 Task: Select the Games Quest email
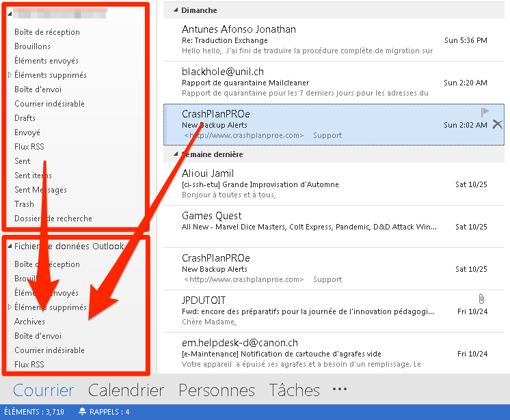(x=308, y=226)
